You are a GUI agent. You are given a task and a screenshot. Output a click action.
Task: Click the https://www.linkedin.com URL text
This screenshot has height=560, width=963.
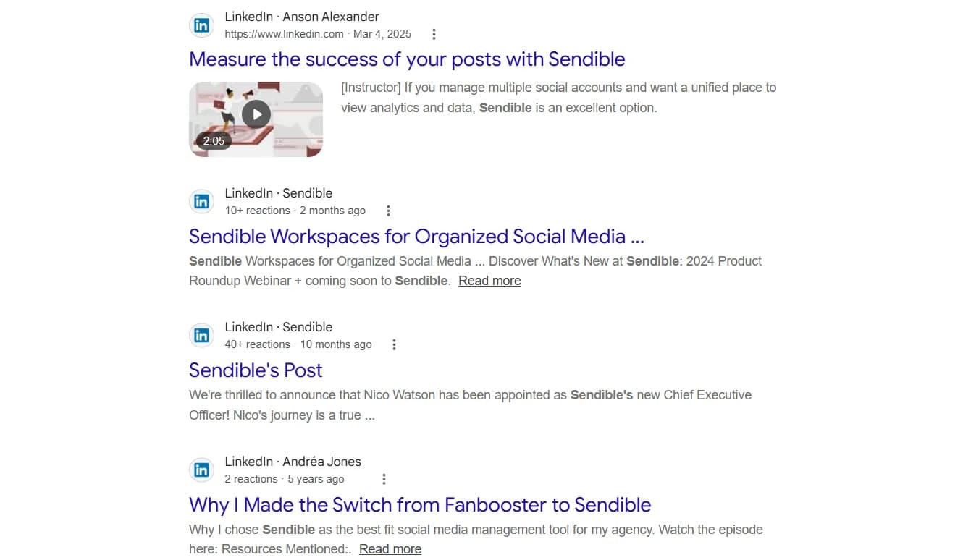pyautogui.click(x=284, y=34)
